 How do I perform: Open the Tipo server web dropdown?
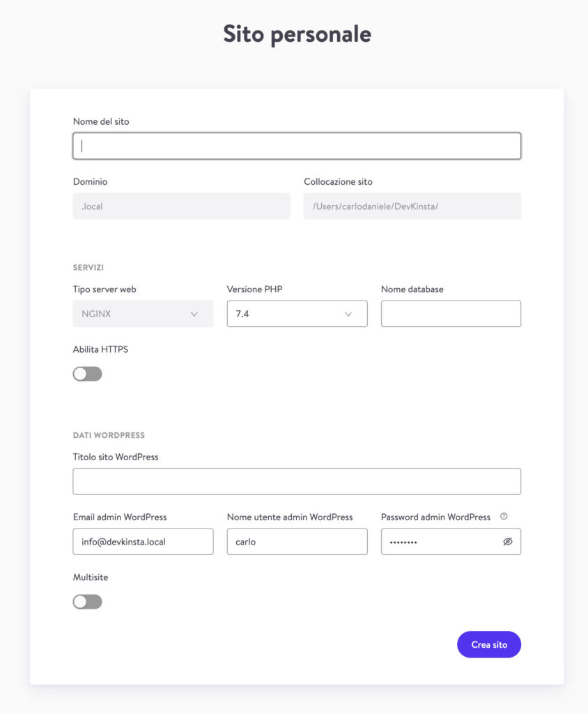pyautogui.click(x=143, y=314)
